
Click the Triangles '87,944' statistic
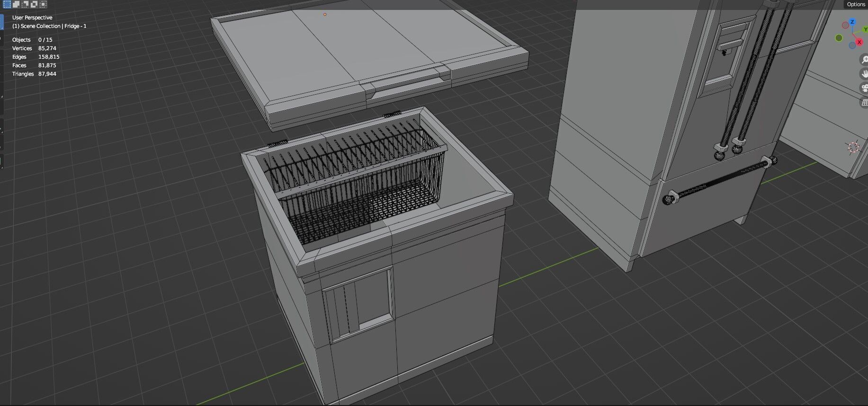coord(47,74)
